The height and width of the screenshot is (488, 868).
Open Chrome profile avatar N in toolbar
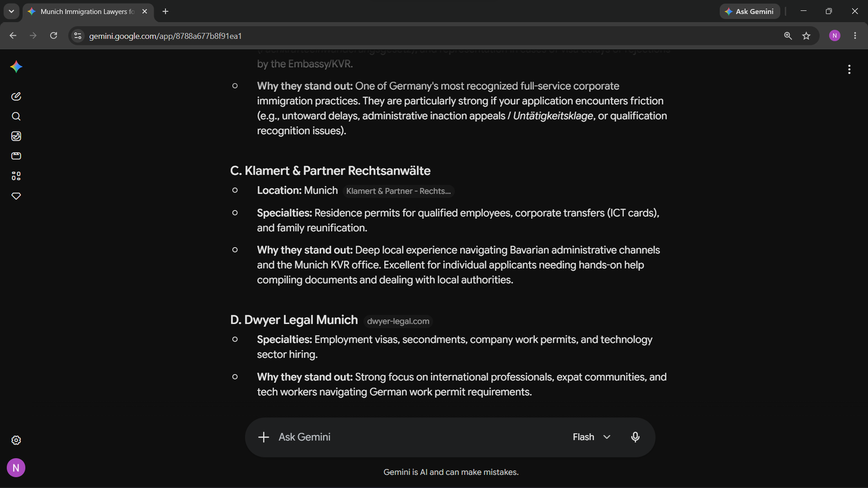[835, 36]
